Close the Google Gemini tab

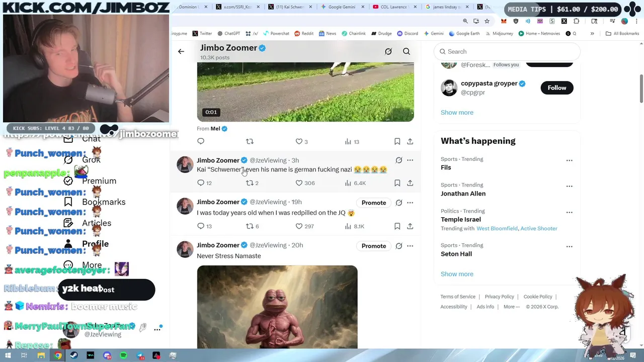point(362,7)
